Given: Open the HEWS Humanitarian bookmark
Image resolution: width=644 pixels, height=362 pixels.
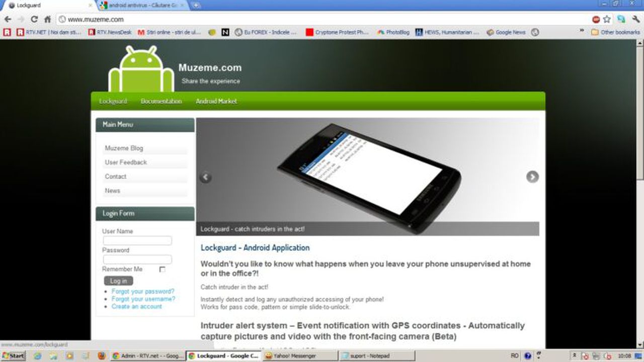Looking at the screenshot, I should pos(447,32).
